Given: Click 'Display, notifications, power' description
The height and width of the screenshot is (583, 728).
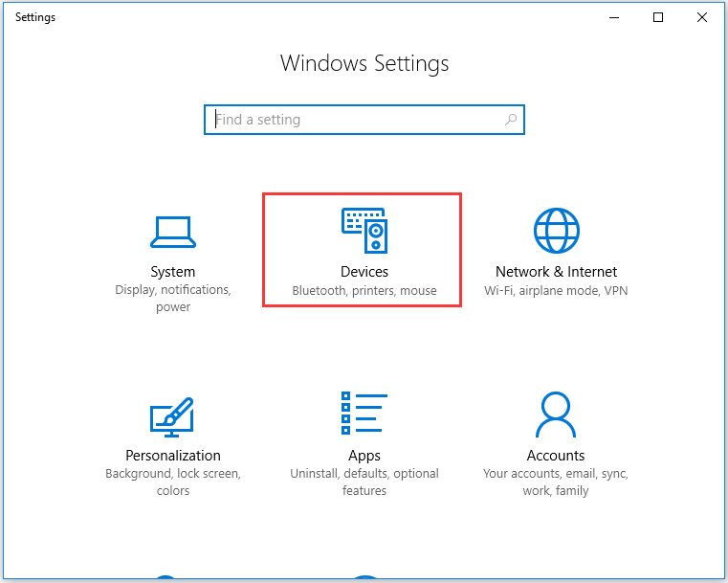Looking at the screenshot, I should (173, 299).
